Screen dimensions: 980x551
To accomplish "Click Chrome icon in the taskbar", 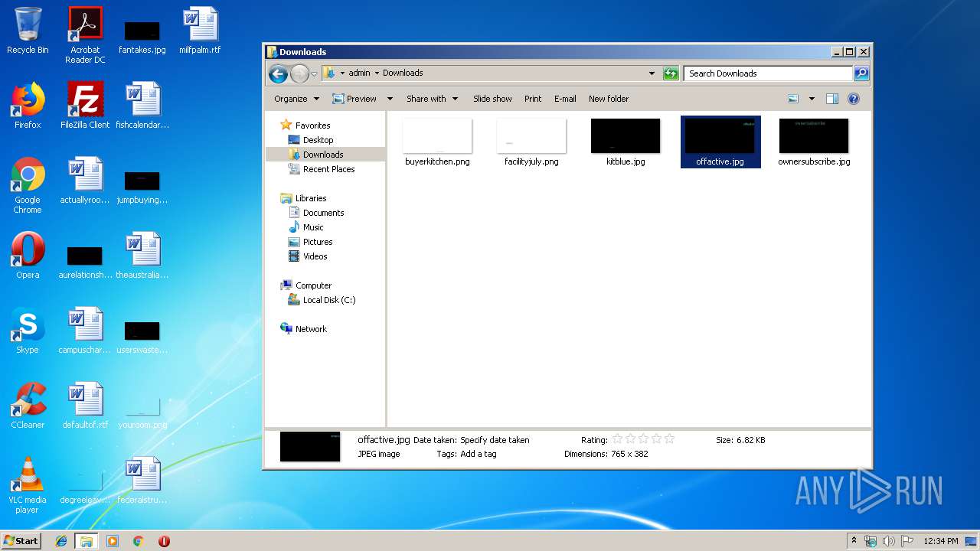I will click(x=138, y=541).
